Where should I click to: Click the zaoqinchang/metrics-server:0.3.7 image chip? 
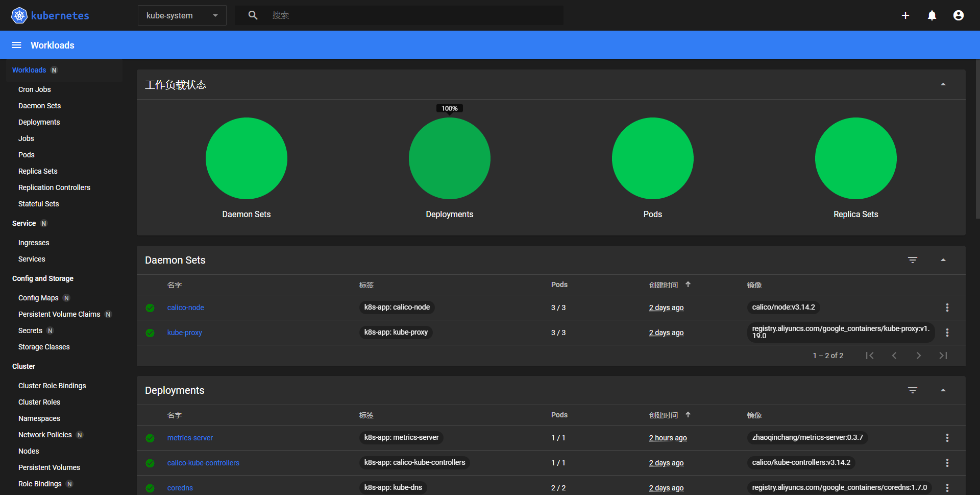tap(807, 437)
